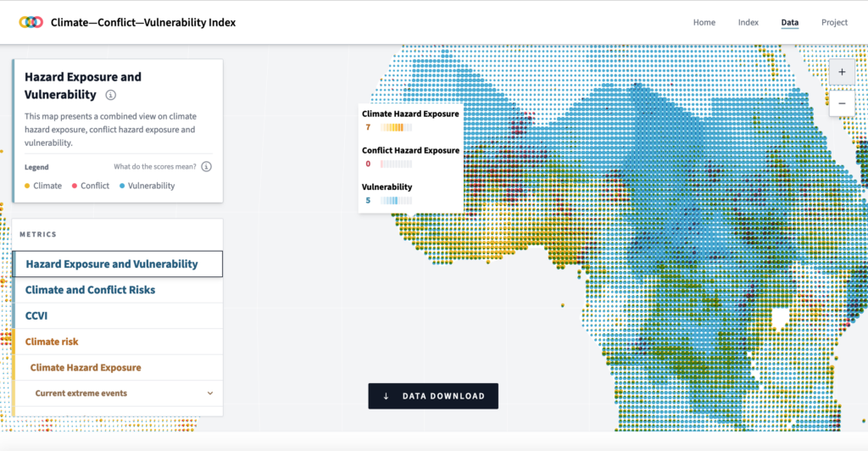This screenshot has width=868, height=451.
Task: Zoom out with the minus button
Action: coord(842,103)
